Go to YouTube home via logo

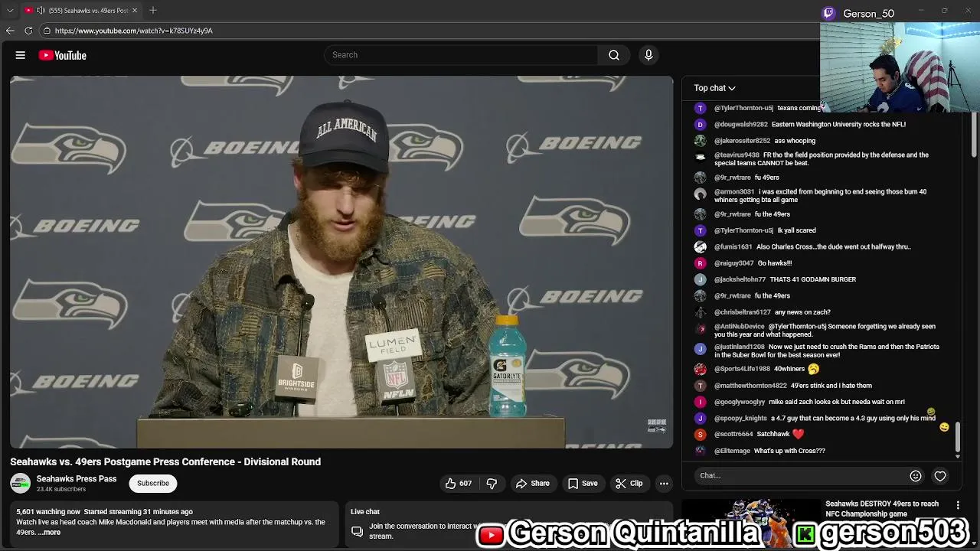pos(62,55)
